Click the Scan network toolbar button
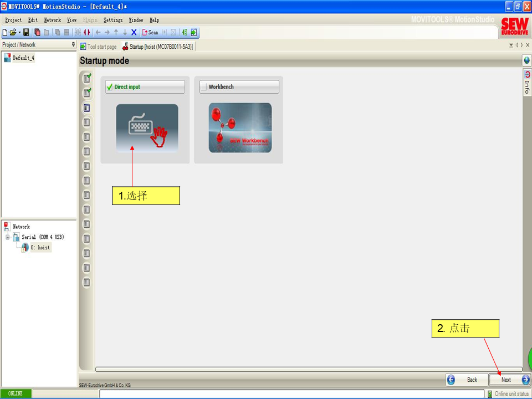This screenshot has height=399, width=532. click(x=150, y=33)
